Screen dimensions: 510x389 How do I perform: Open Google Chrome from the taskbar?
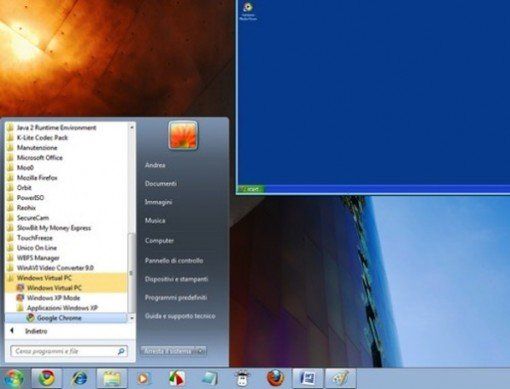47,378
